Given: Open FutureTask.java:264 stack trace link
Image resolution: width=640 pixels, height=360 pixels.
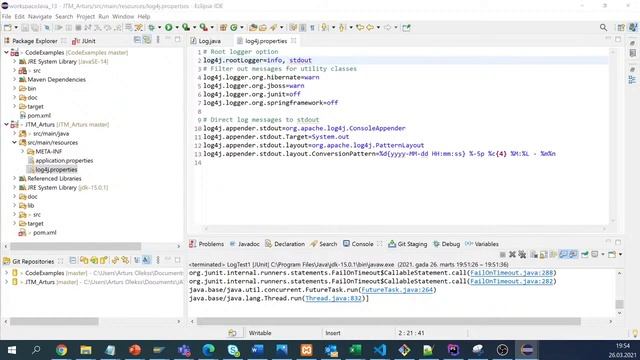Looking at the screenshot, I should click(397, 289).
